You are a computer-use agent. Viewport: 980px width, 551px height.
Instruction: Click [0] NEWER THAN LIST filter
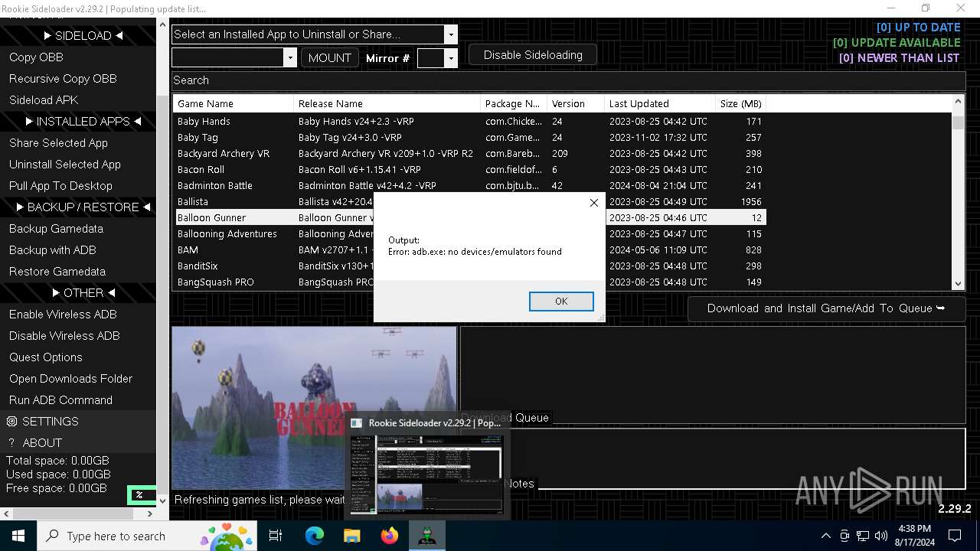[x=899, y=58]
